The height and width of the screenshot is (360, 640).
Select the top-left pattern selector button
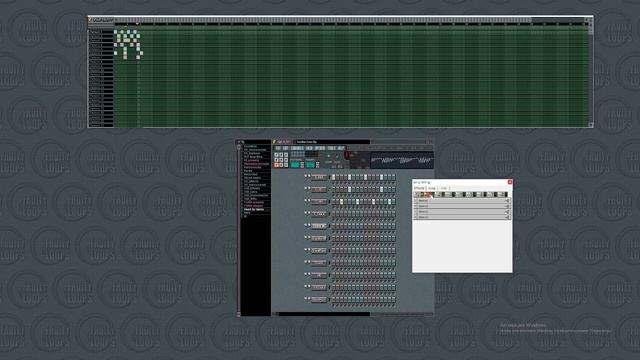coord(276,155)
